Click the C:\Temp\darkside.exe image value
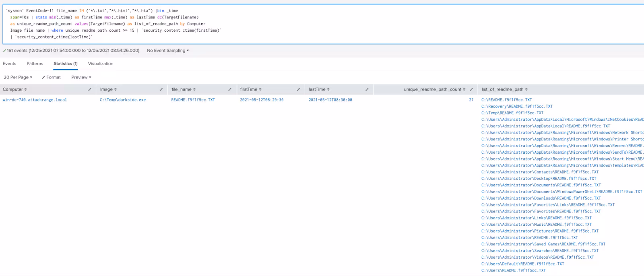The image size is (644, 276). (x=123, y=100)
